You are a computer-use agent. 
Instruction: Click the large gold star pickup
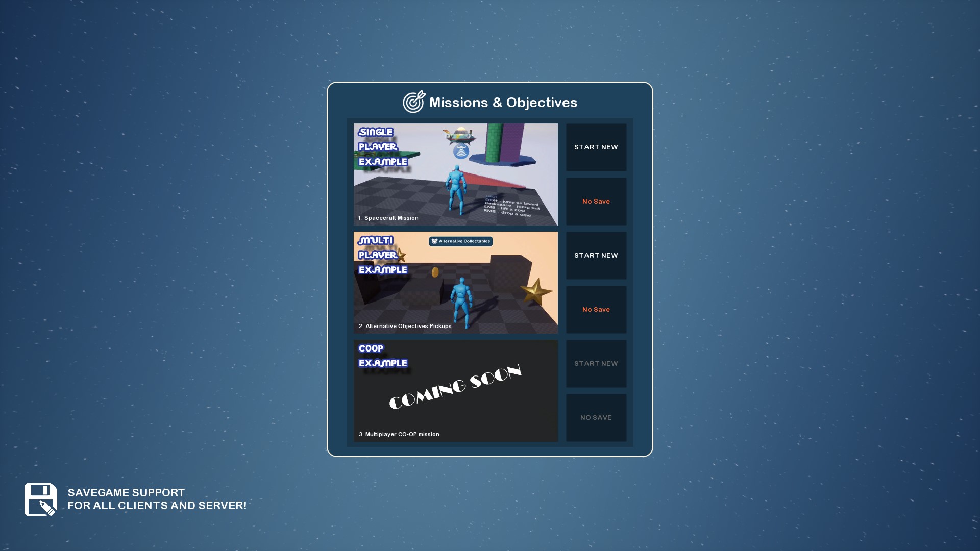(x=535, y=291)
